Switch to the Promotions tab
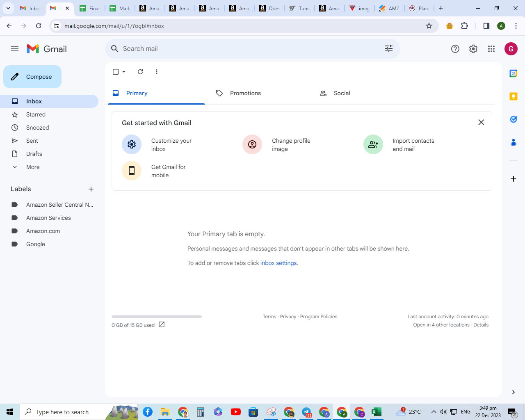Image resolution: width=525 pixels, height=420 pixels. pyautogui.click(x=260, y=93)
